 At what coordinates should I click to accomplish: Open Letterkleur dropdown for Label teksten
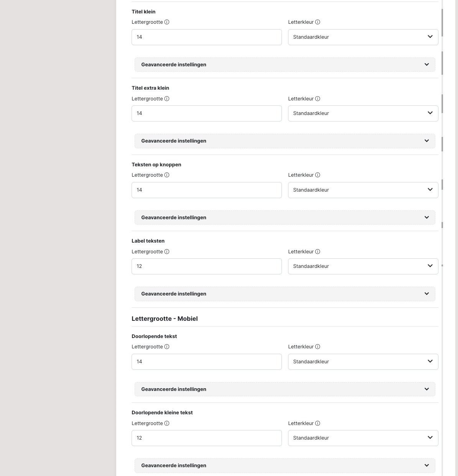pyautogui.click(x=363, y=266)
